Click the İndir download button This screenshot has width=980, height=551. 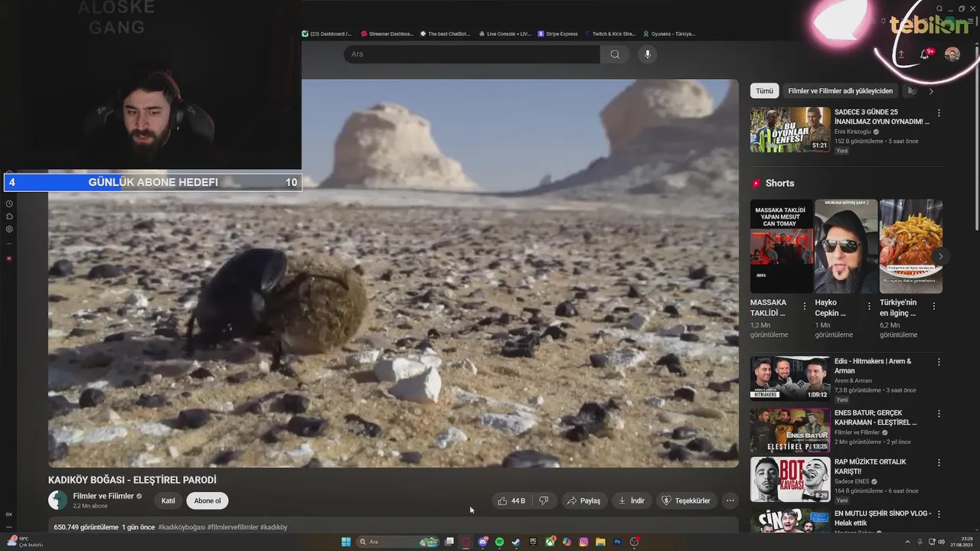(x=632, y=500)
